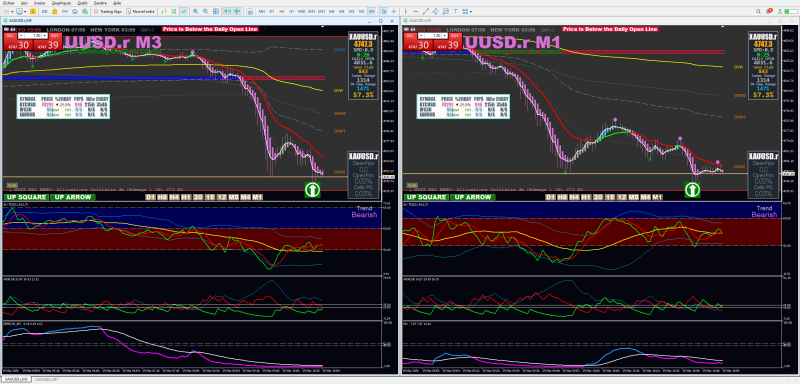
Task: Open the Outils menu
Action: pyautogui.click(x=83, y=3)
